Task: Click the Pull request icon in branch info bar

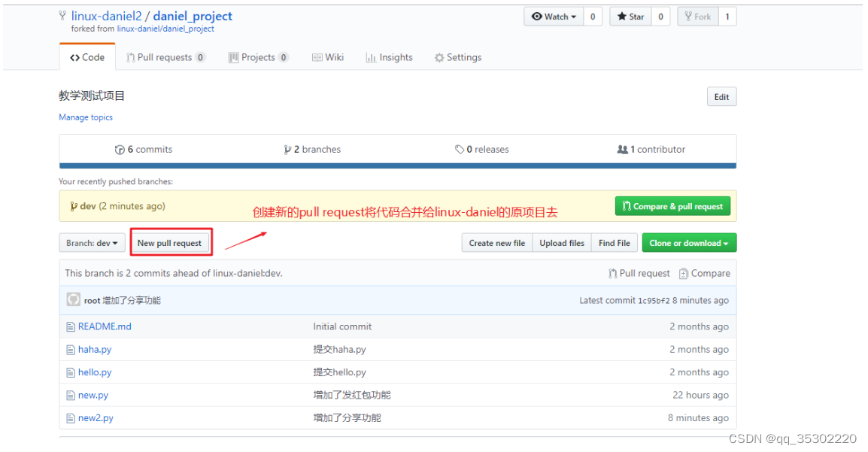Action: (612, 273)
